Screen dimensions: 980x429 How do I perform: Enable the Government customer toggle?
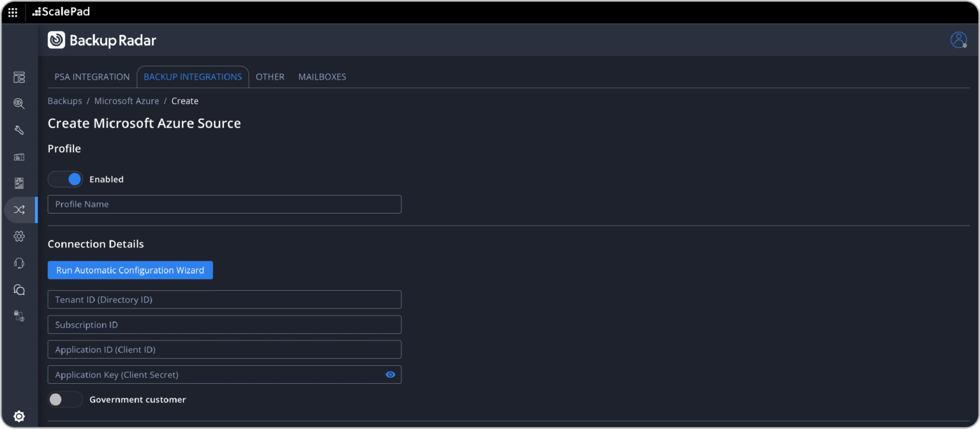65,400
